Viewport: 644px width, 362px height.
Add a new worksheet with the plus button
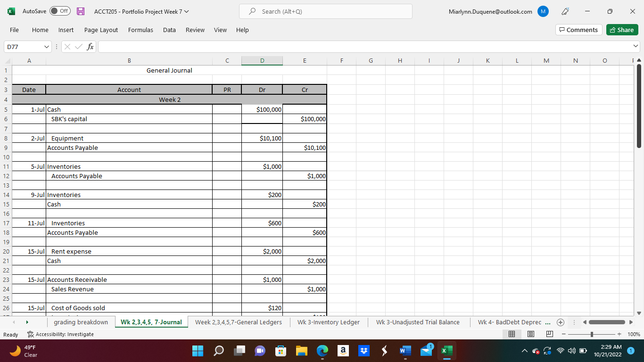[561, 322]
